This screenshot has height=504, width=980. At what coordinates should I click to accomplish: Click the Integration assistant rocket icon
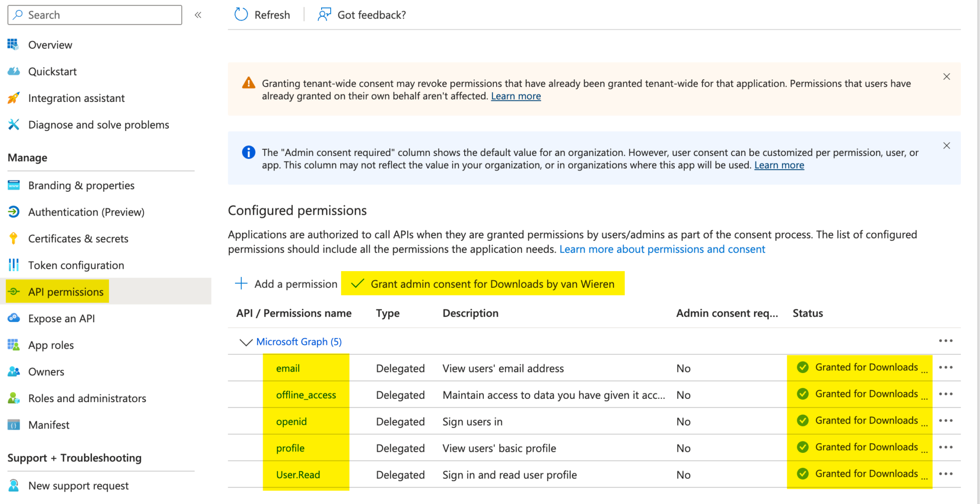(x=13, y=98)
